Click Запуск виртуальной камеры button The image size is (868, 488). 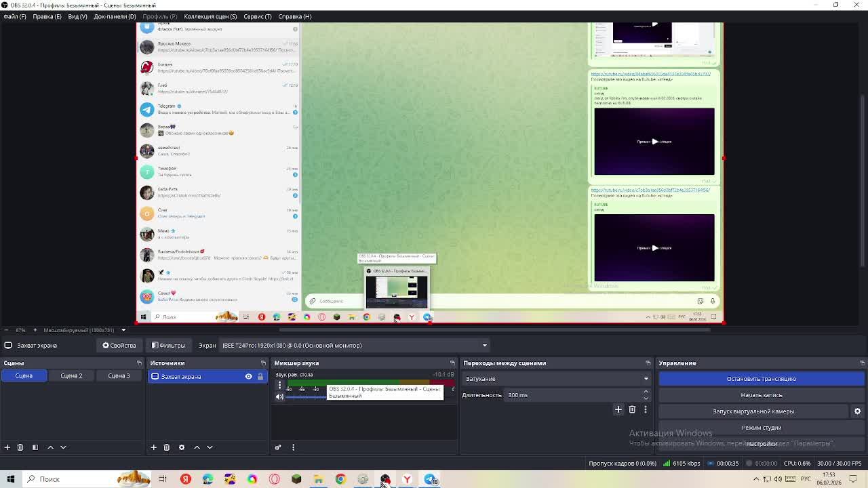pyautogui.click(x=753, y=411)
